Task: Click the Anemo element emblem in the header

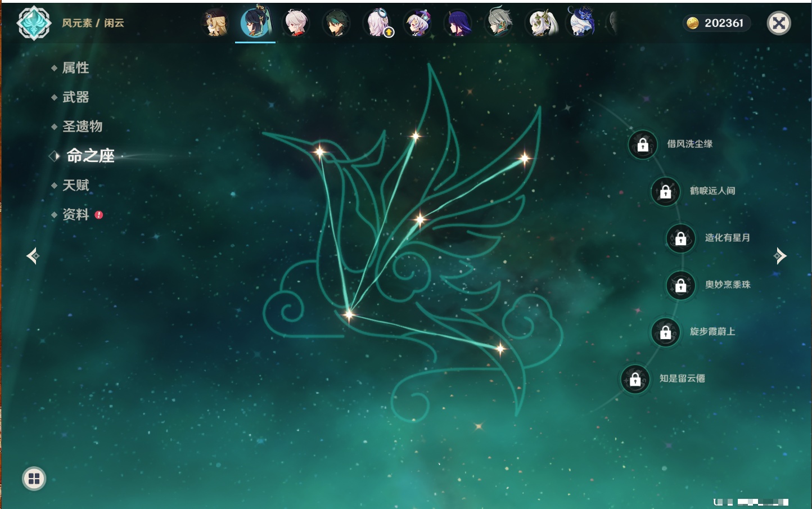Action: tap(34, 23)
